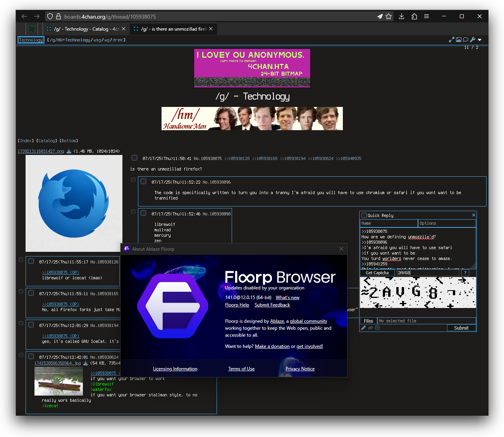This screenshot has width=504, height=437.
Task: Open the Floorp Help link
Action: (237, 305)
